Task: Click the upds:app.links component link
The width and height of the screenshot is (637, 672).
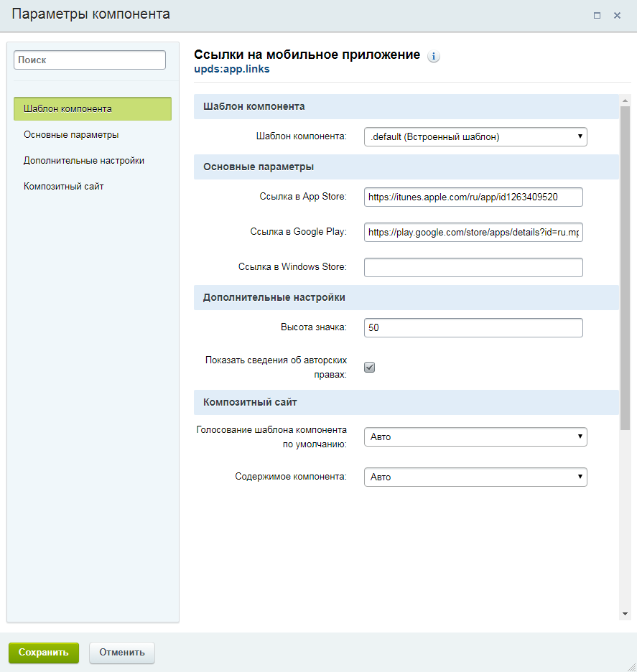Action: pos(232,69)
